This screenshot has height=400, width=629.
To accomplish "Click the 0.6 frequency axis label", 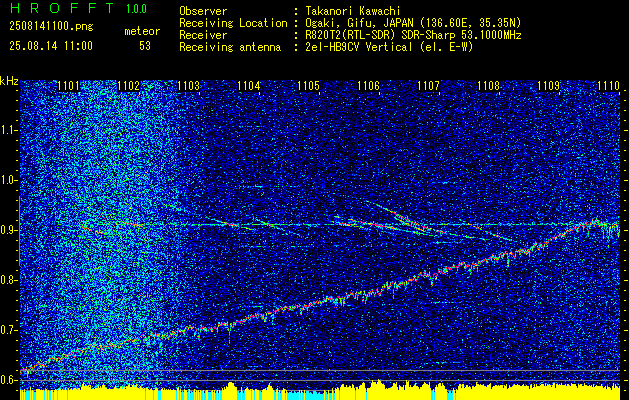I will [x=9, y=380].
